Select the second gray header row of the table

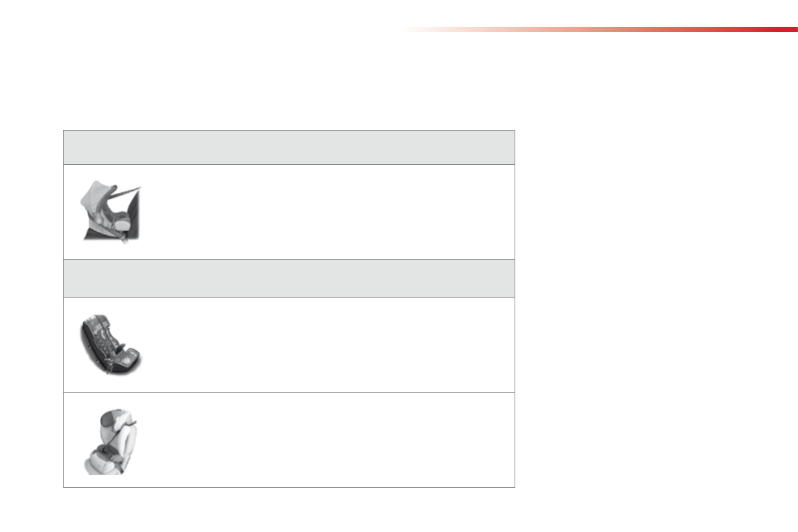pyautogui.click(x=289, y=279)
